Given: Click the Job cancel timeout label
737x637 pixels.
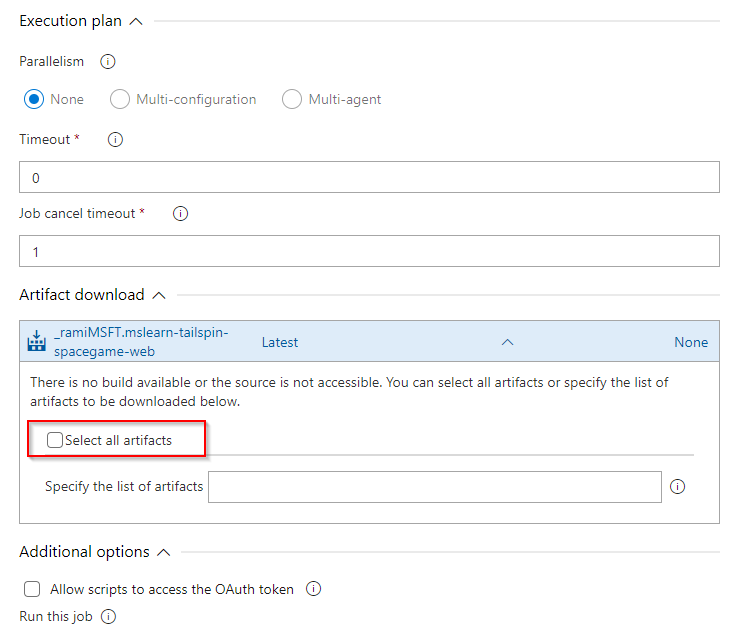Looking at the screenshot, I should 77,213.
